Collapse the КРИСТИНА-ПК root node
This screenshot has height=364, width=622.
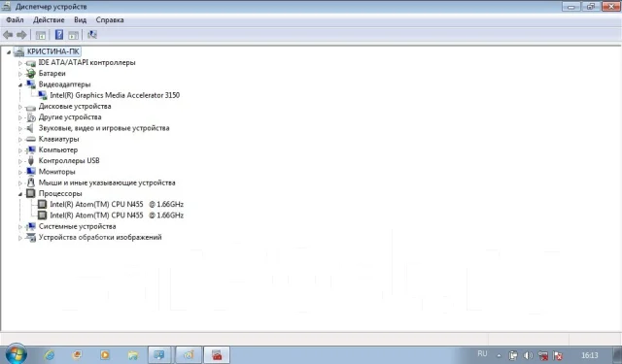9,51
